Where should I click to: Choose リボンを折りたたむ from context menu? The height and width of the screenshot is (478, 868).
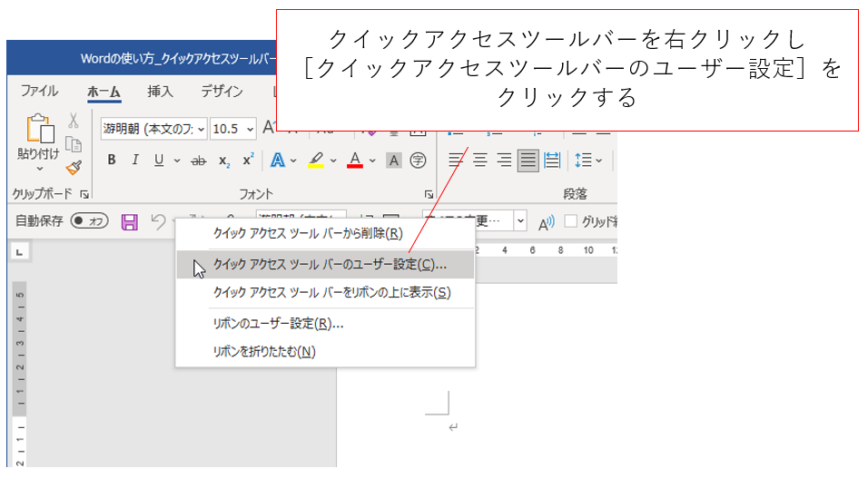[263, 351]
